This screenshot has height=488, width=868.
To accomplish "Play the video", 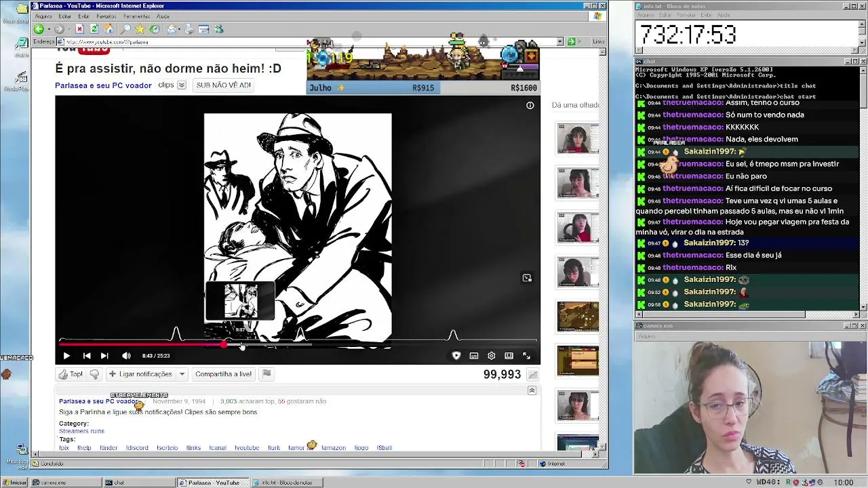I will [x=66, y=356].
